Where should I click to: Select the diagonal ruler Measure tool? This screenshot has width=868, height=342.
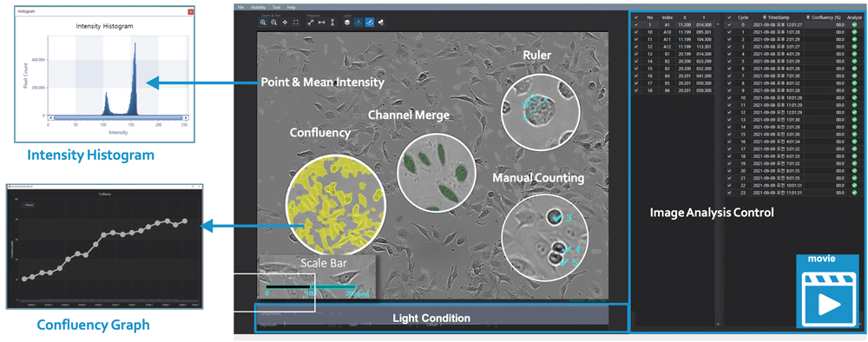click(311, 23)
